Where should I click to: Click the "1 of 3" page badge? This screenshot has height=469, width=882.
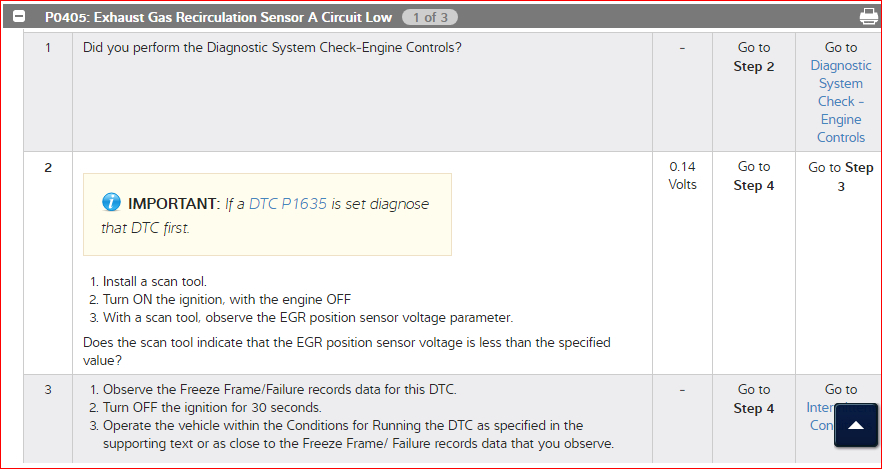tap(429, 17)
